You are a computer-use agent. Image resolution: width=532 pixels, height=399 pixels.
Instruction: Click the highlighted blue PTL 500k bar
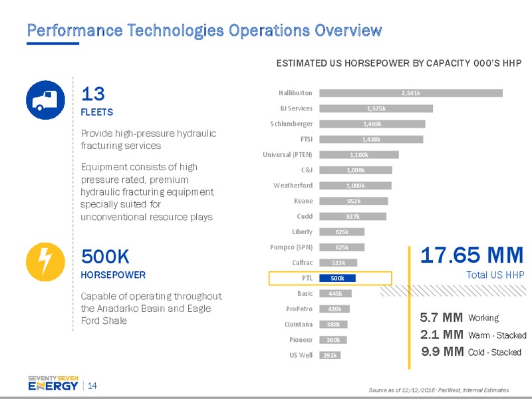click(x=338, y=278)
